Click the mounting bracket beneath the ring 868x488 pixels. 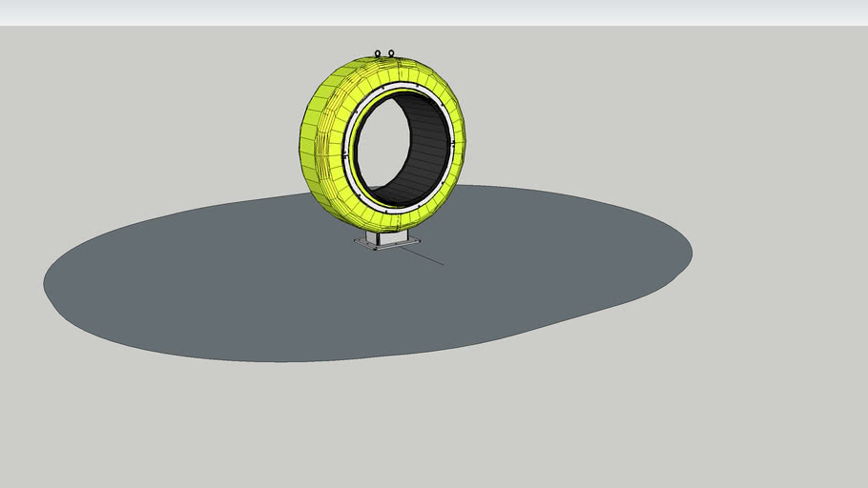click(x=386, y=235)
